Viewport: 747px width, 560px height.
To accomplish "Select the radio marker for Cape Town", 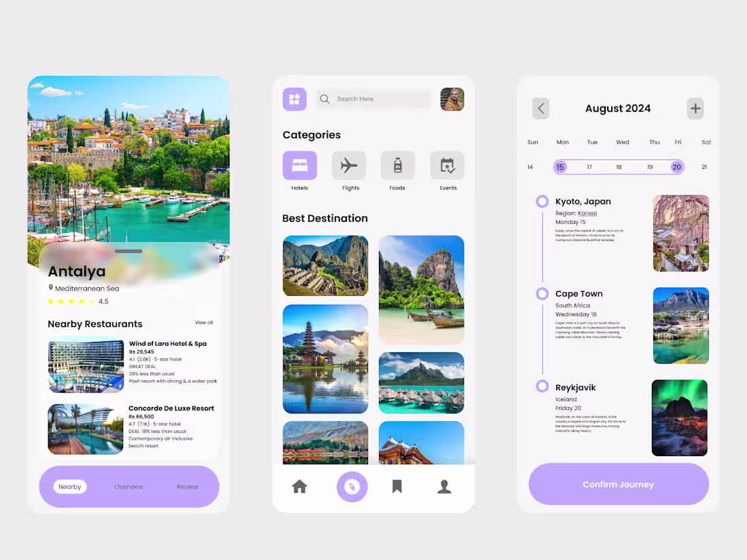I will [x=542, y=293].
